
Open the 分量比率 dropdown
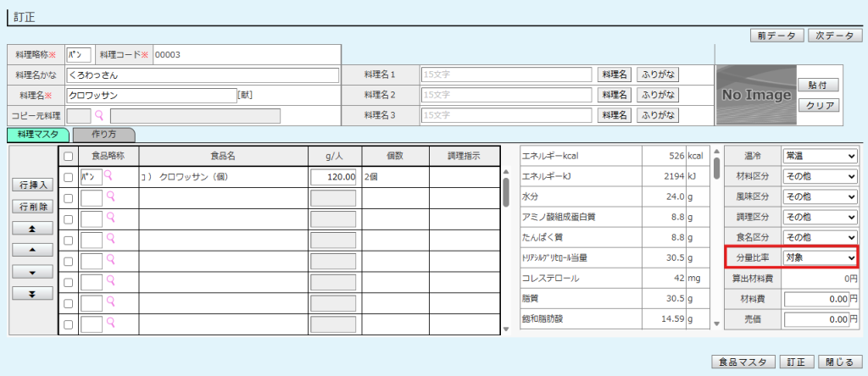(820, 257)
